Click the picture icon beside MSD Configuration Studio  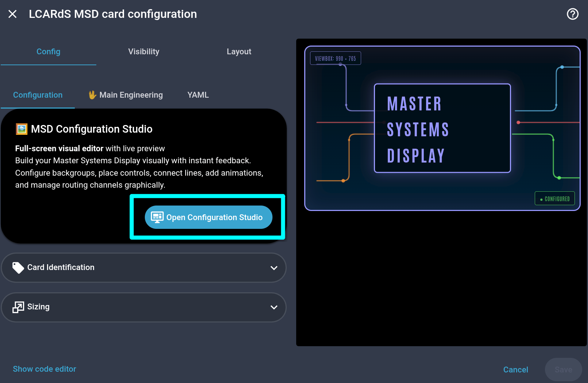pyautogui.click(x=22, y=129)
